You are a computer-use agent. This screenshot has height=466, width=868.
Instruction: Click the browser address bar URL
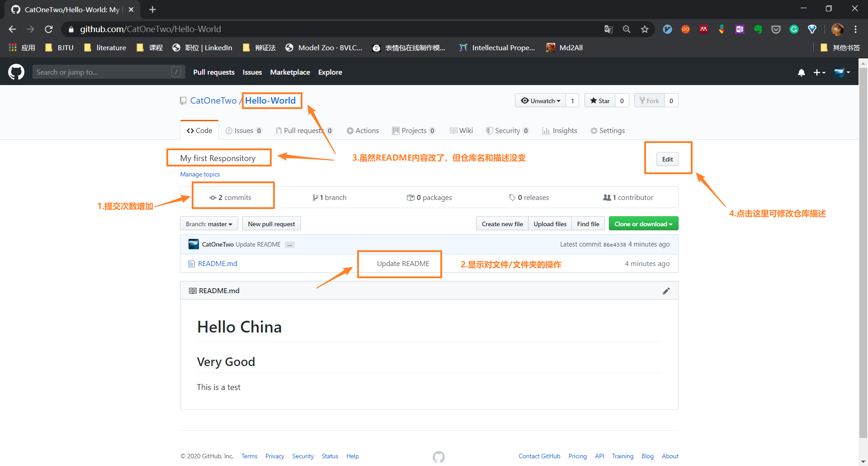151,29
